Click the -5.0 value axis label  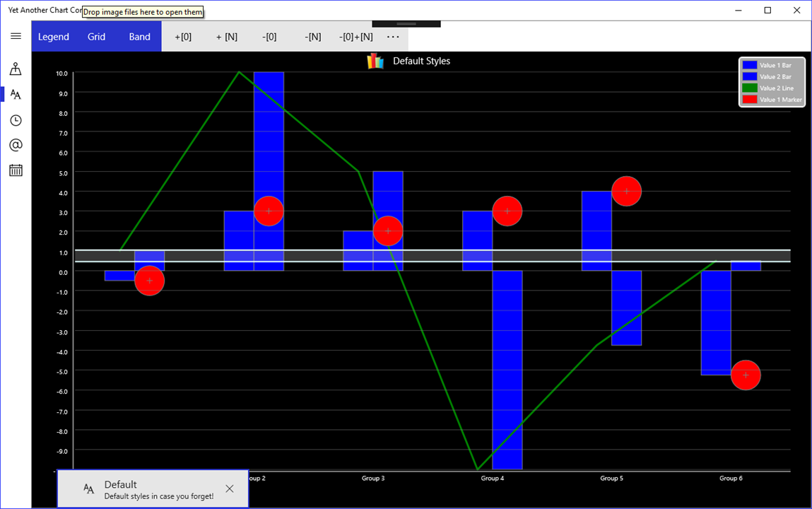[x=61, y=372]
